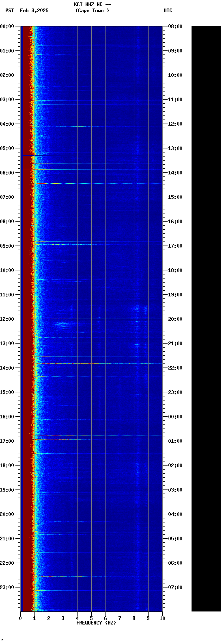Click the 14:00 UTC time label
This screenshot has height=644, width=224.
coord(175,173)
